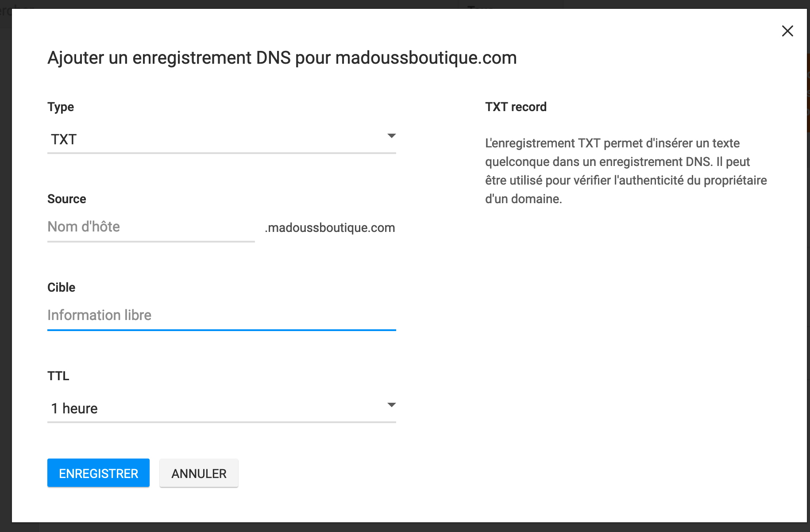
Task: Click the Information libre target field
Action: (221, 316)
